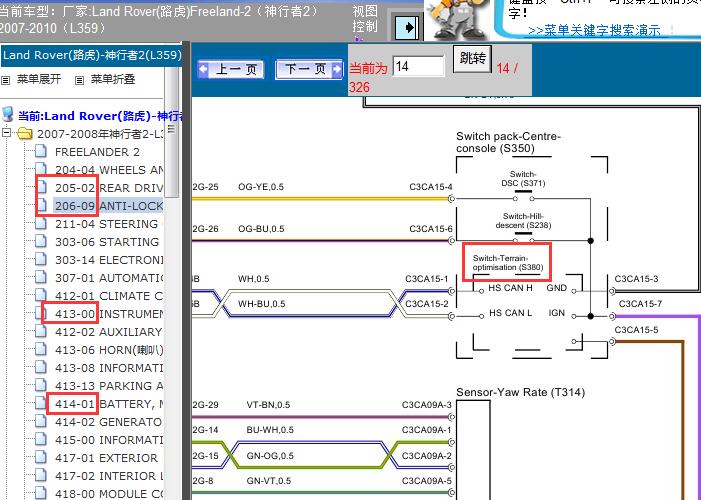Click document icon beside 412-01 CLIMATE

(41, 295)
